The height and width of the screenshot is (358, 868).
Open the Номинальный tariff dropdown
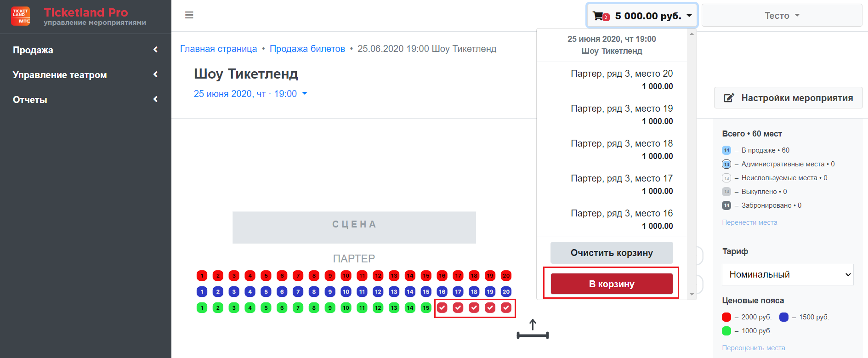[x=788, y=274]
